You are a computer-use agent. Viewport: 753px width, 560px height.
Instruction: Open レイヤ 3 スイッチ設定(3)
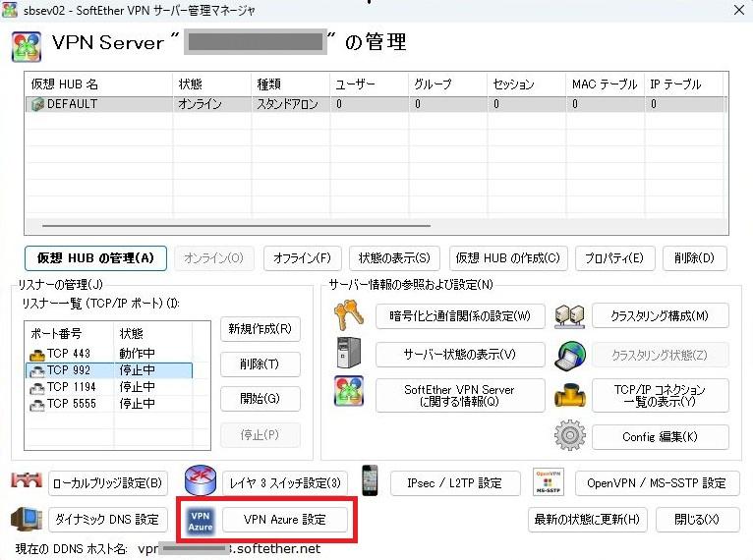coord(285,482)
